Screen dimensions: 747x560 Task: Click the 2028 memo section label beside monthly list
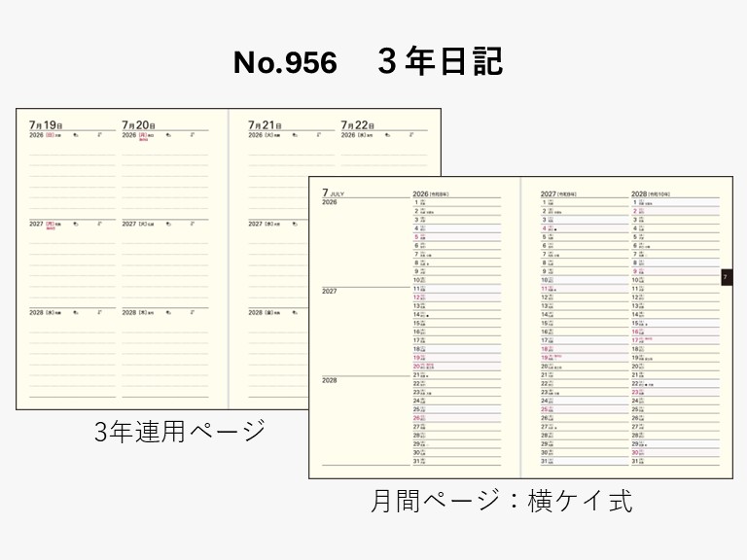tap(329, 380)
